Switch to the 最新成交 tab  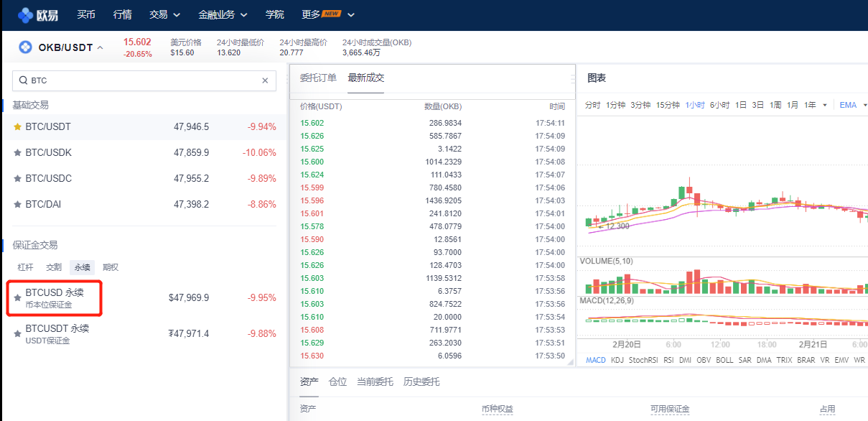coord(366,78)
